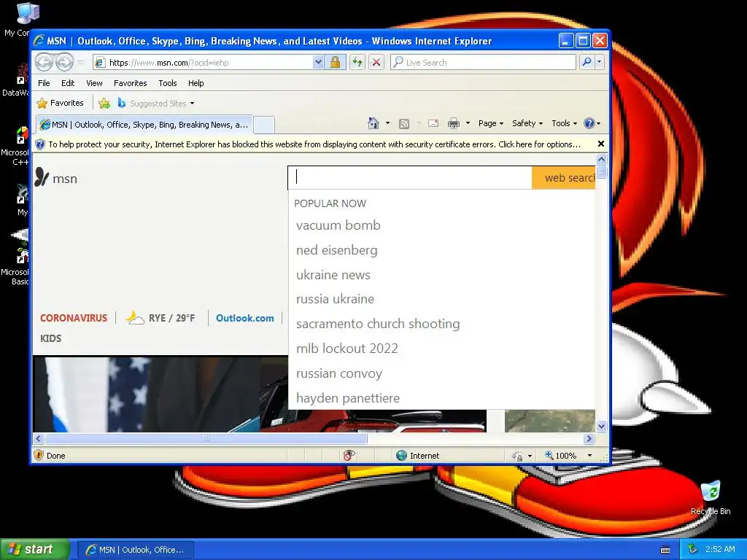Image resolution: width=747 pixels, height=560 pixels.
Task: Click the blue Help question mark icon
Action: [x=589, y=123]
